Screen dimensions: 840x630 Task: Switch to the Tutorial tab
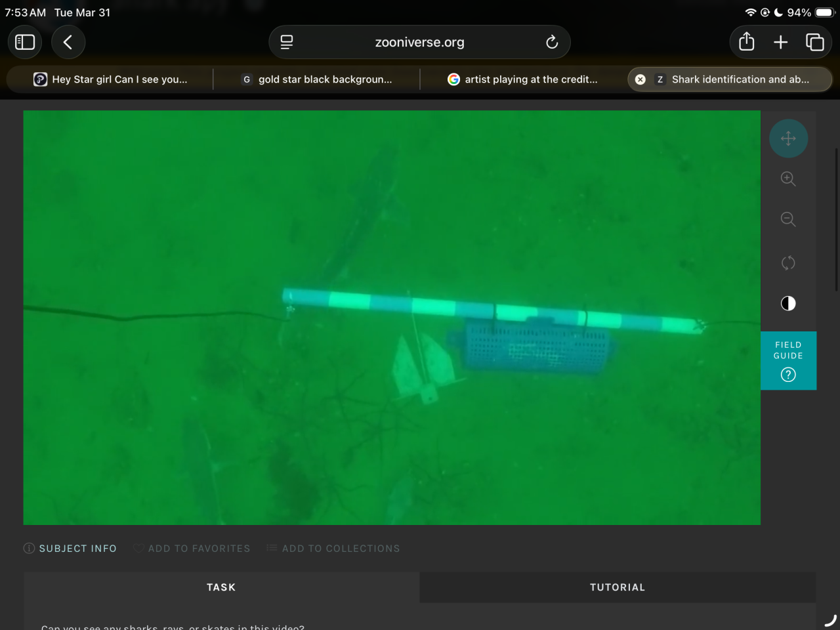(x=618, y=587)
